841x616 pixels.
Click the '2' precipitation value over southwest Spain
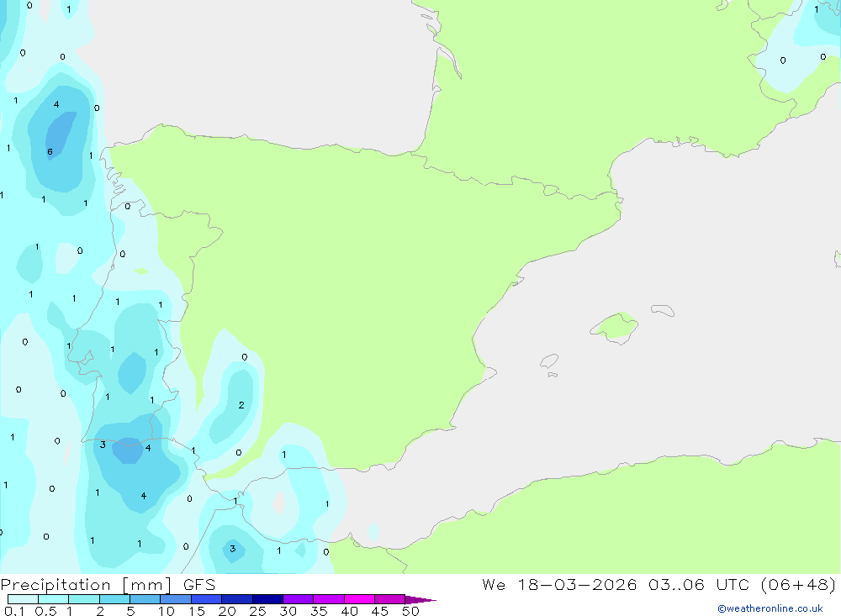coord(241,405)
